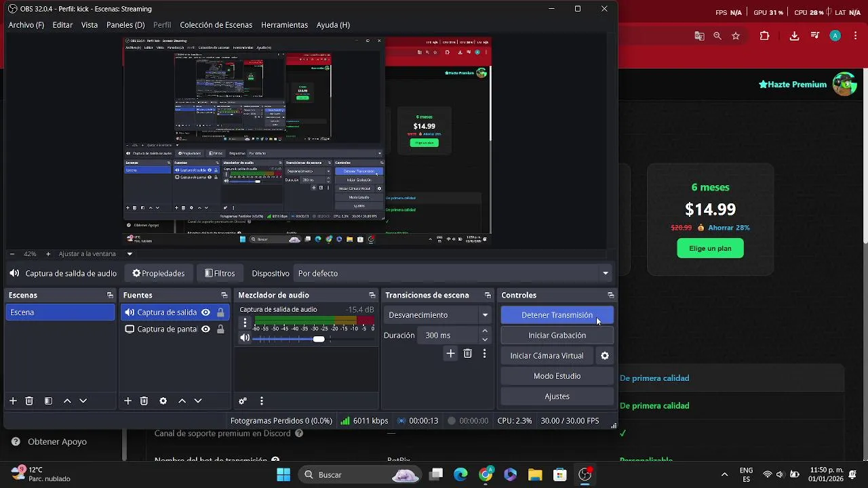This screenshot has width=868, height=488.
Task: Delete scene transition with trash icon
Action: 467,354
